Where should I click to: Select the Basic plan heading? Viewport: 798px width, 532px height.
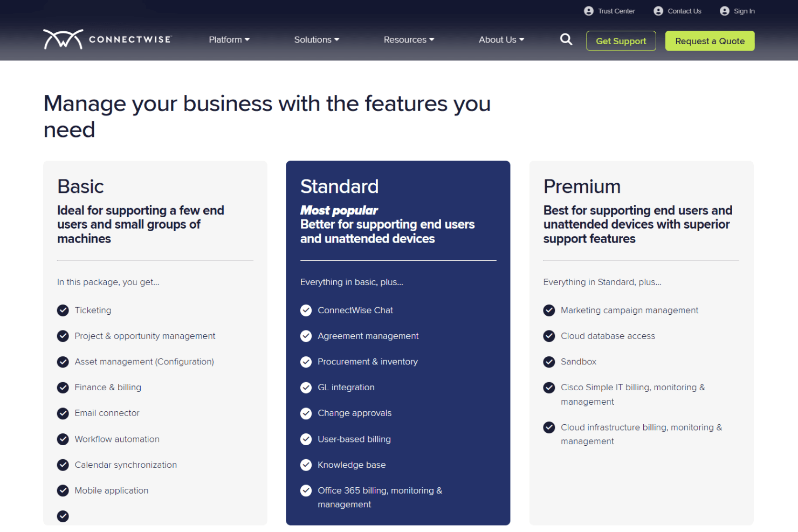coord(81,186)
